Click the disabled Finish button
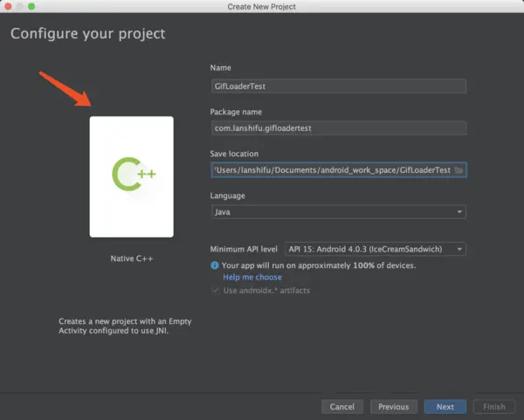This screenshot has width=524, height=420. tap(494, 407)
